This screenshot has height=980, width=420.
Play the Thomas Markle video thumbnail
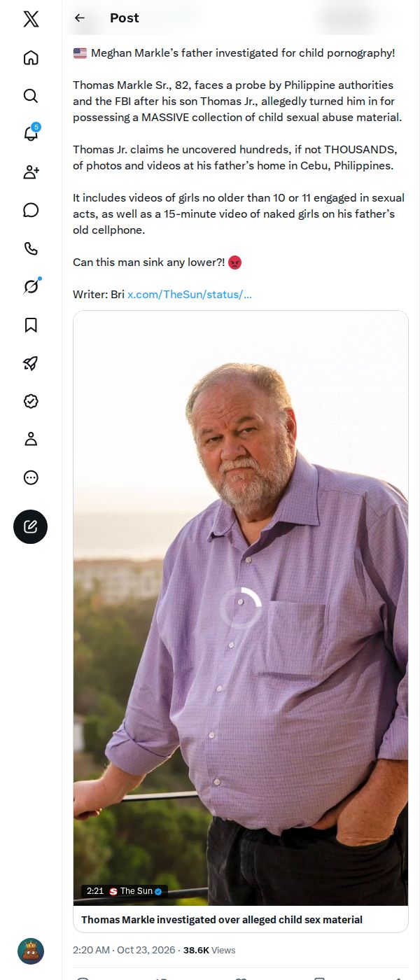[x=241, y=608]
